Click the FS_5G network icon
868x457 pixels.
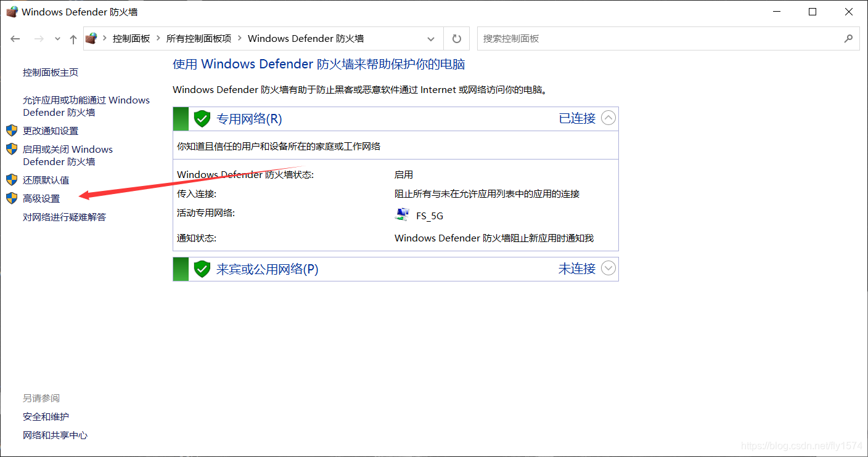coord(402,215)
